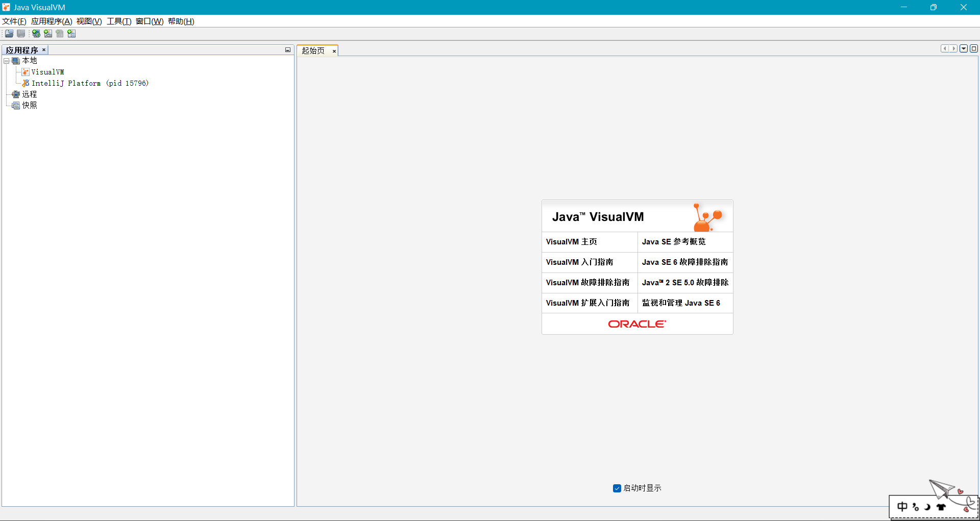This screenshot has height=521, width=980.
Task: Open the 窗口(W) menu
Action: pyautogui.click(x=150, y=21)
